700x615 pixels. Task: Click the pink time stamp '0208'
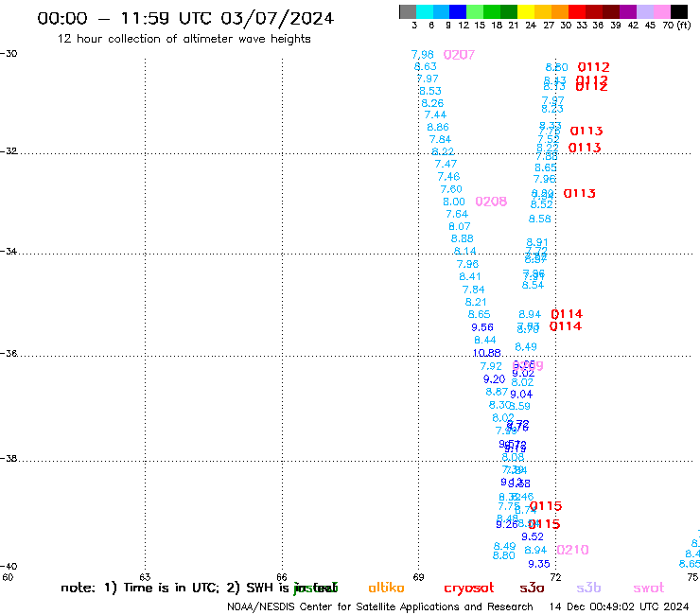click(x=491, y=202)
